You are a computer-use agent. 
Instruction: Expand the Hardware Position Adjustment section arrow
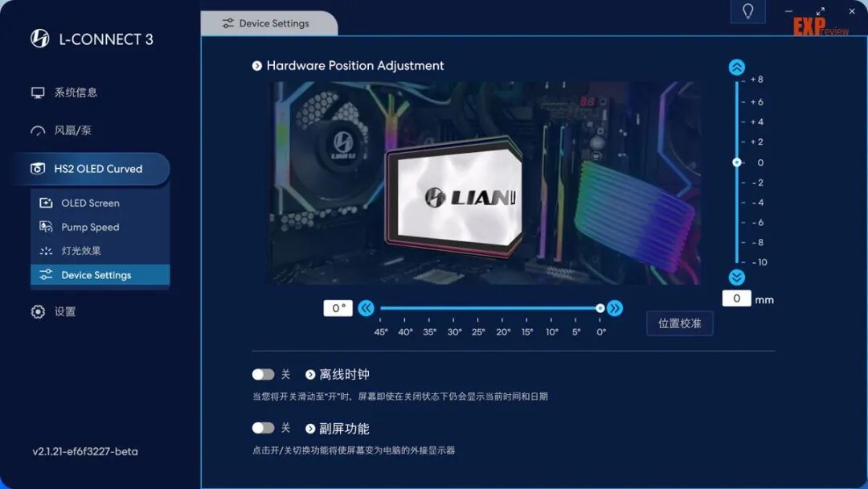[x=257, y=66]
